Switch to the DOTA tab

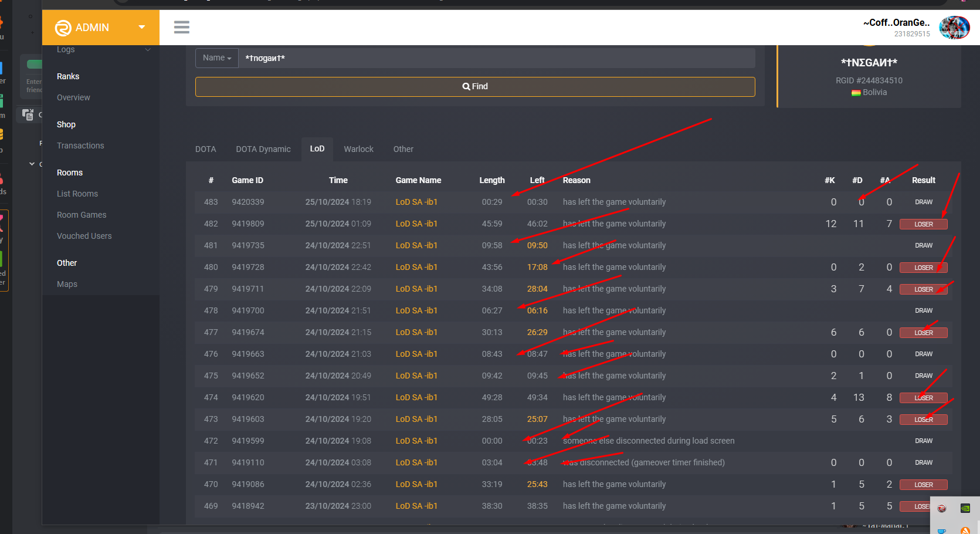[x=206, y=149]
